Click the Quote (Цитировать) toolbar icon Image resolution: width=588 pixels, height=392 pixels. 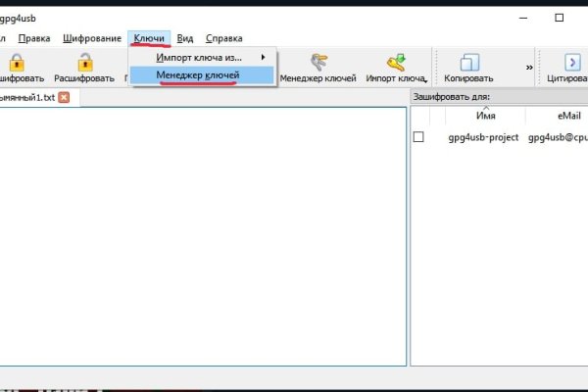pyautogui.click(x=572, y=60)
